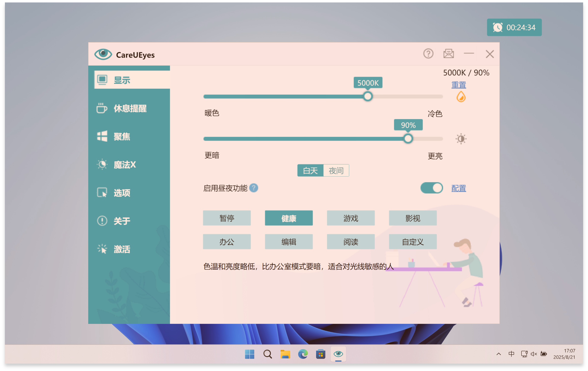588x371 pixels.
Task: Select the 编辑 editing preset
Action: click(x=289, y=242)
